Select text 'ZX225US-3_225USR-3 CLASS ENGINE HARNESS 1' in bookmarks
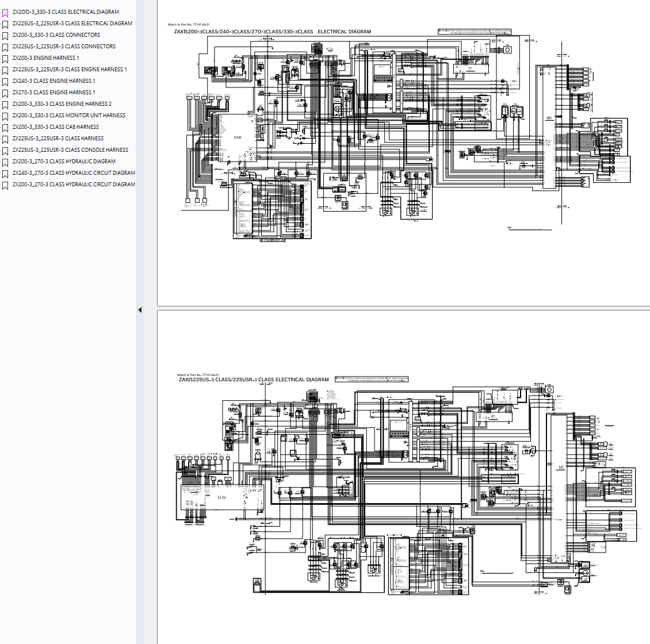This screenshot has width=650, height=644. tap(70, 70)
